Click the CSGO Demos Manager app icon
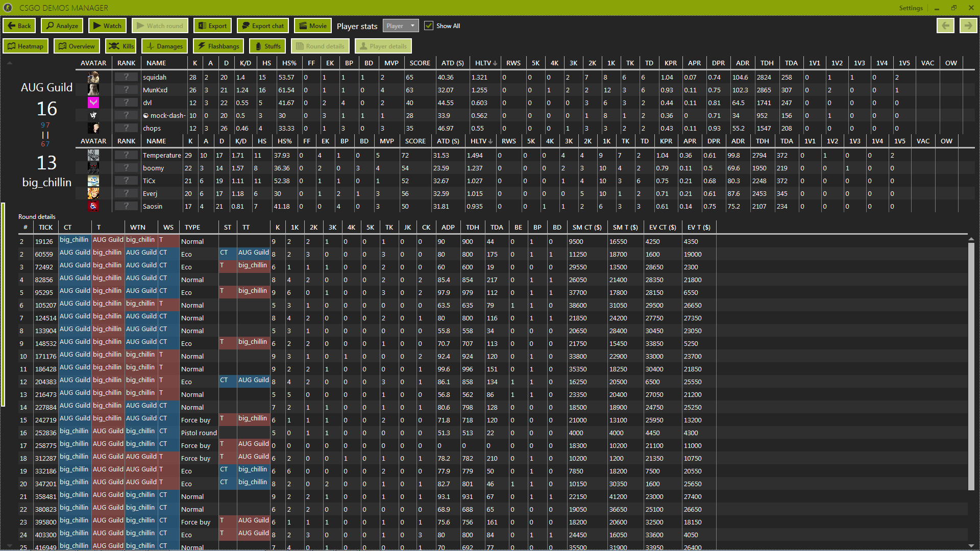Image resolution: width=980 pixels, height=551 pixels. [x=8, y=8]
